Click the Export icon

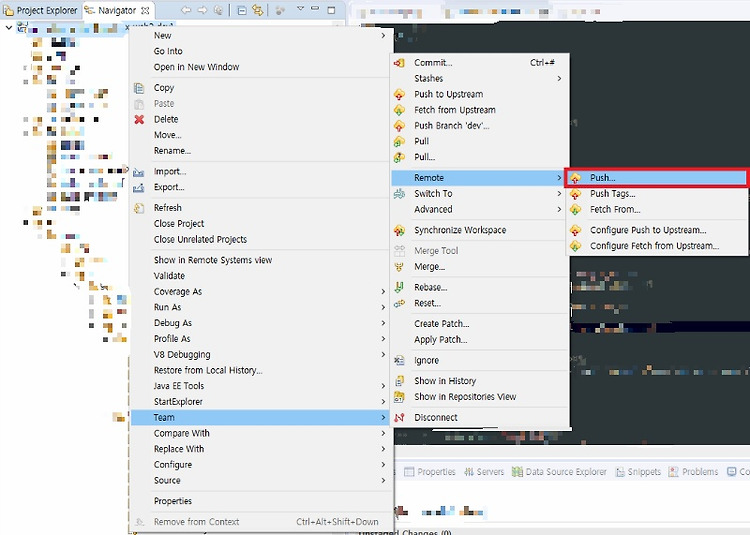139,187
